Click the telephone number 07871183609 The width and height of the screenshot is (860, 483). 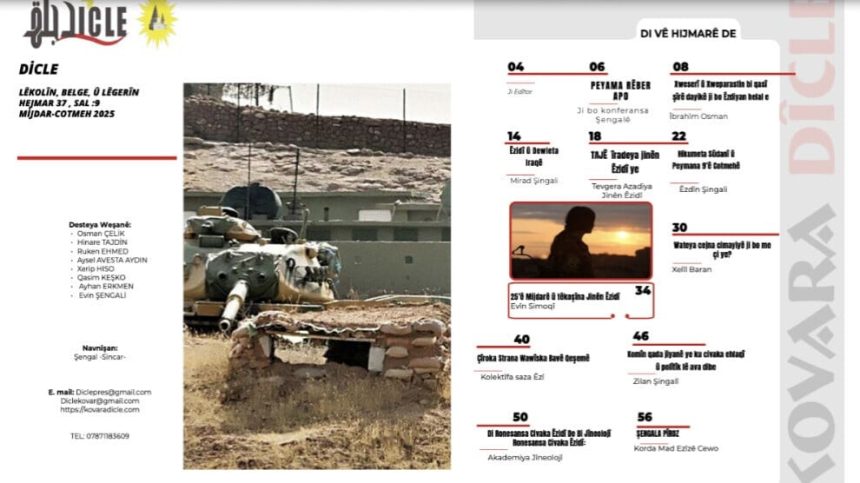(99, 436)
